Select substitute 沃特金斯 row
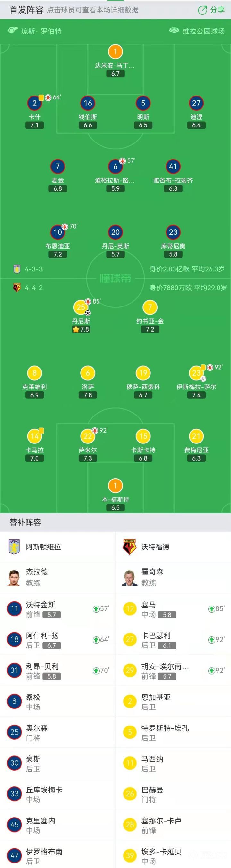The width and height of the screenshot is (231, 868). coord(57,609)
